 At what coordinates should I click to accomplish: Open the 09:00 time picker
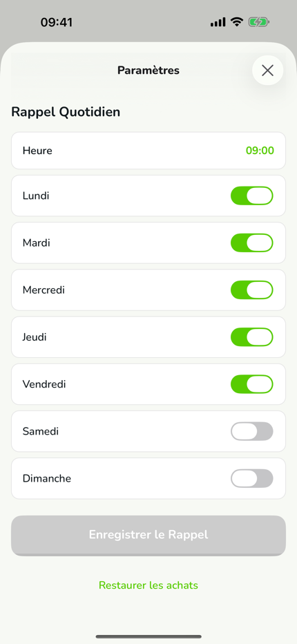pos(260,151)
